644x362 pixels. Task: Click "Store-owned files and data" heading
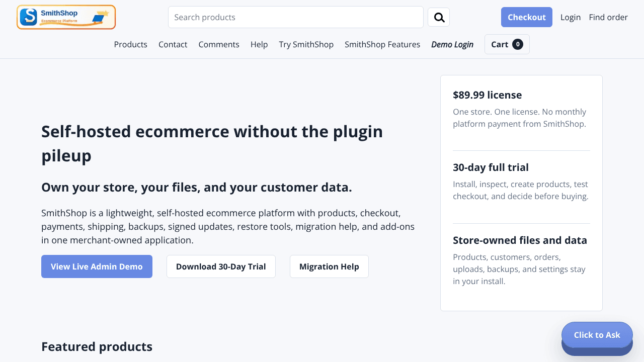(520, 240)
